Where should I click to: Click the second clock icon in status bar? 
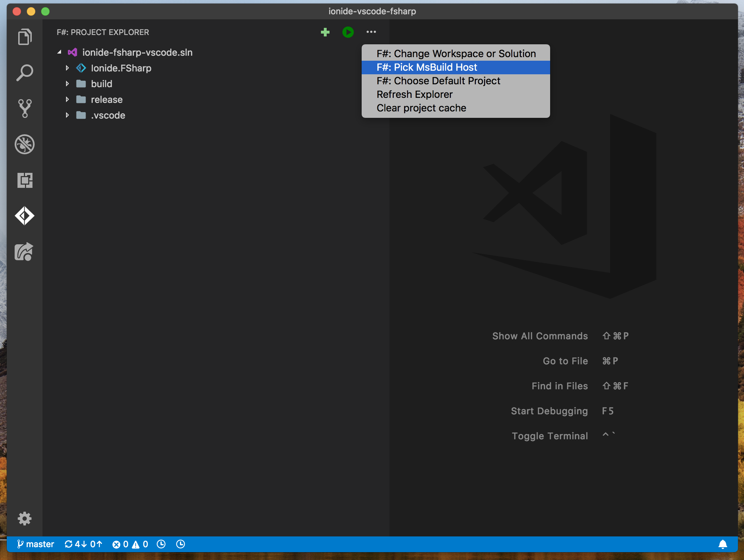coord(181,544)
